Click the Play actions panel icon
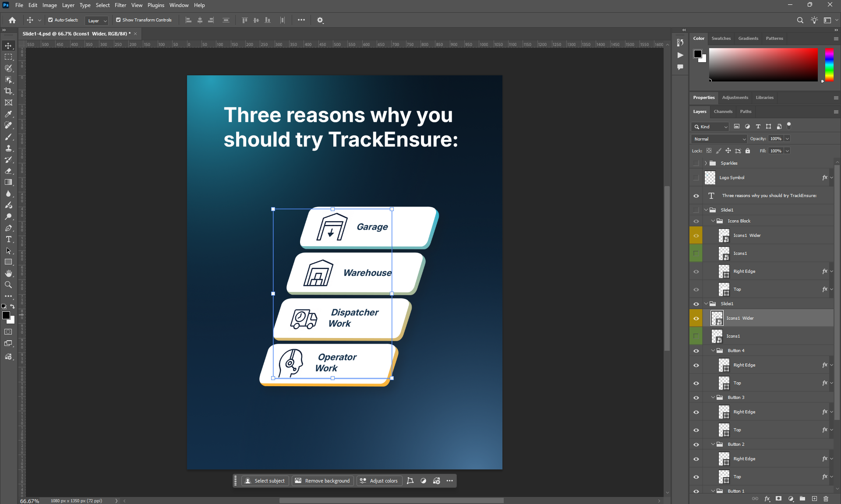 (680, 55)
